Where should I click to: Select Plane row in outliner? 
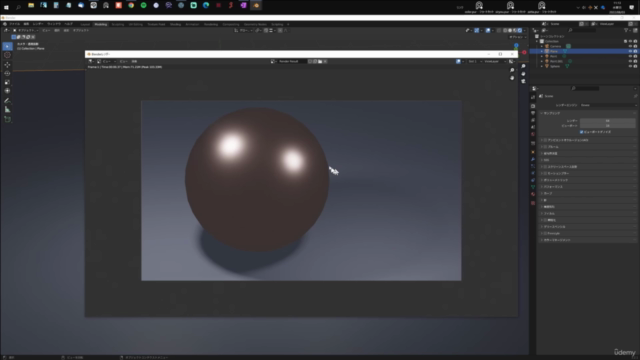(x=584, y=51)
